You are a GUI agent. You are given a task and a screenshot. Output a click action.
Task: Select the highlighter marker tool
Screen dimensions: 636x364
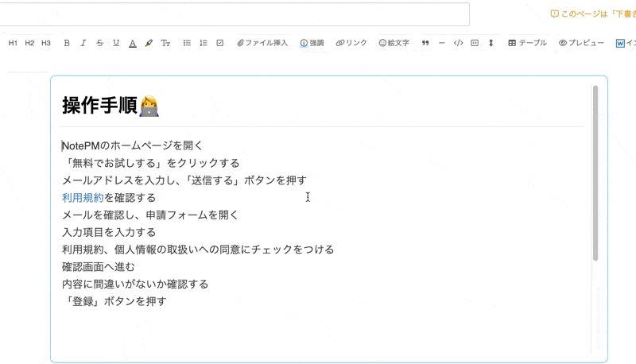[149, 44]
